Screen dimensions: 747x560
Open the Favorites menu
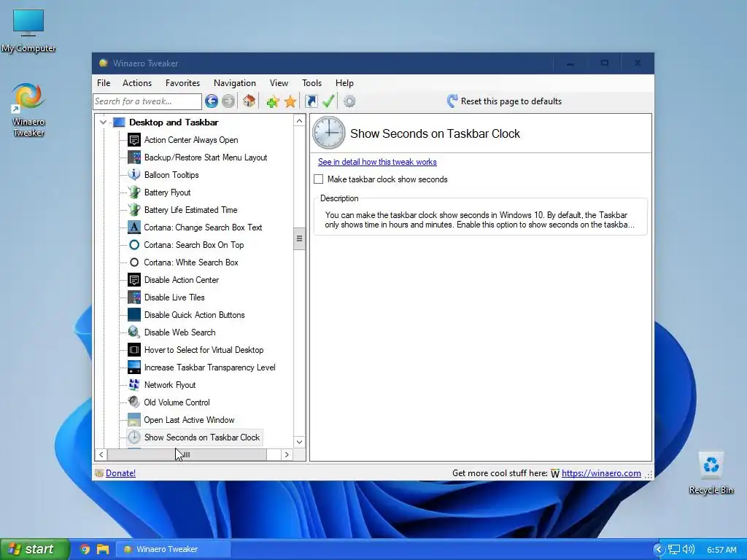(x=182, y=83)
